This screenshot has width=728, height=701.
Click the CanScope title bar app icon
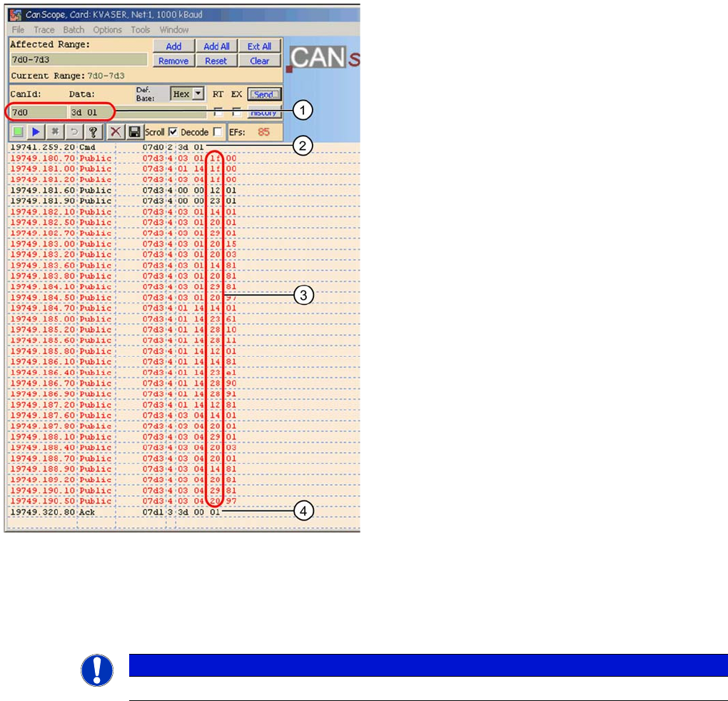(16, 14)
